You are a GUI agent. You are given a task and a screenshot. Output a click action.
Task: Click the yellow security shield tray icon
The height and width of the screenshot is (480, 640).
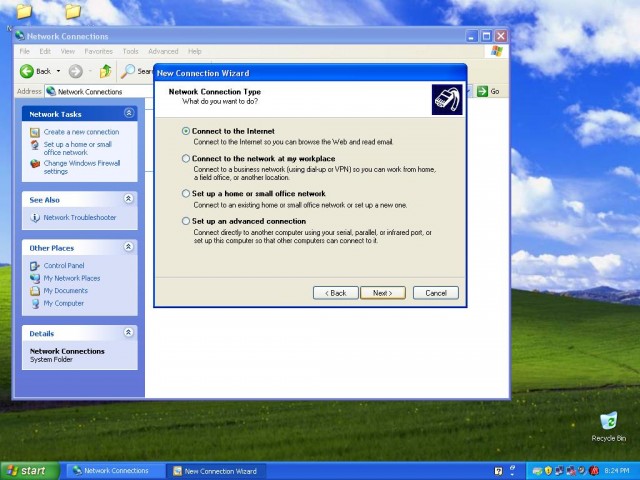548,471
